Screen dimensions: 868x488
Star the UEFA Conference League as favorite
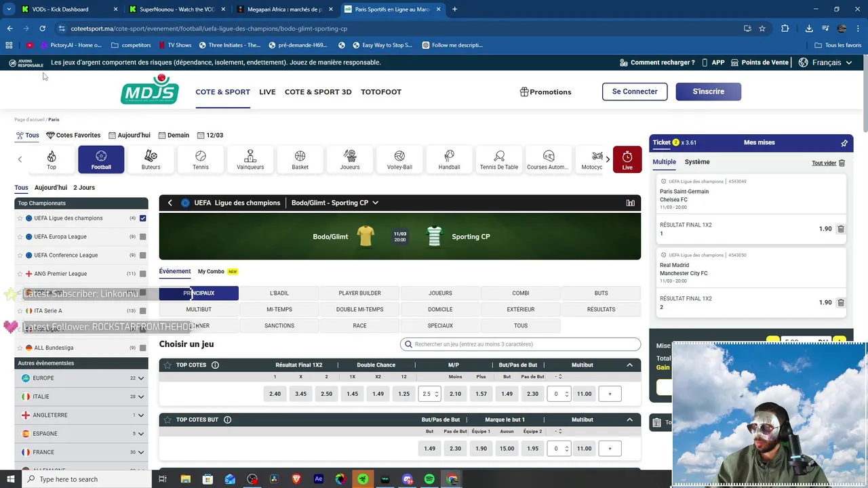coord(20,256)
